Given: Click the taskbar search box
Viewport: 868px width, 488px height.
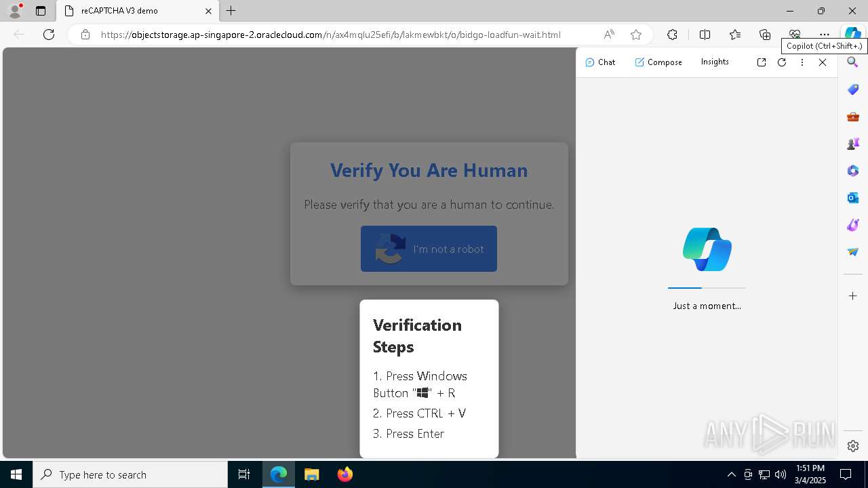Looking at the screenshot, I should [130, 474].
